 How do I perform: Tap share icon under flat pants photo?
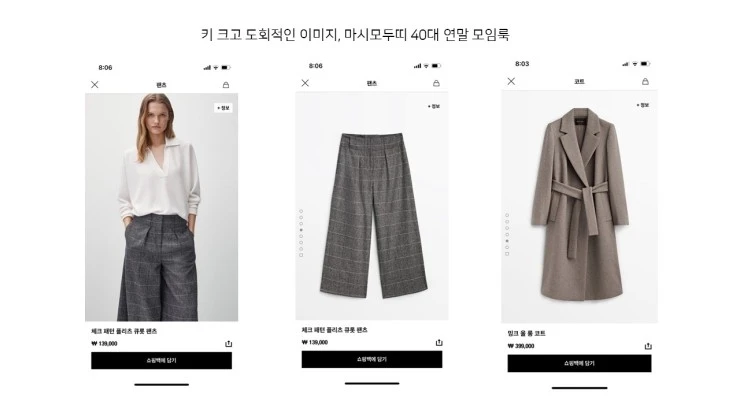point(439,342)
